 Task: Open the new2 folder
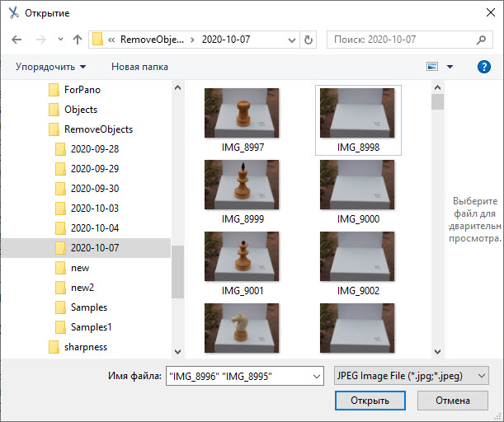coord(82,288)
